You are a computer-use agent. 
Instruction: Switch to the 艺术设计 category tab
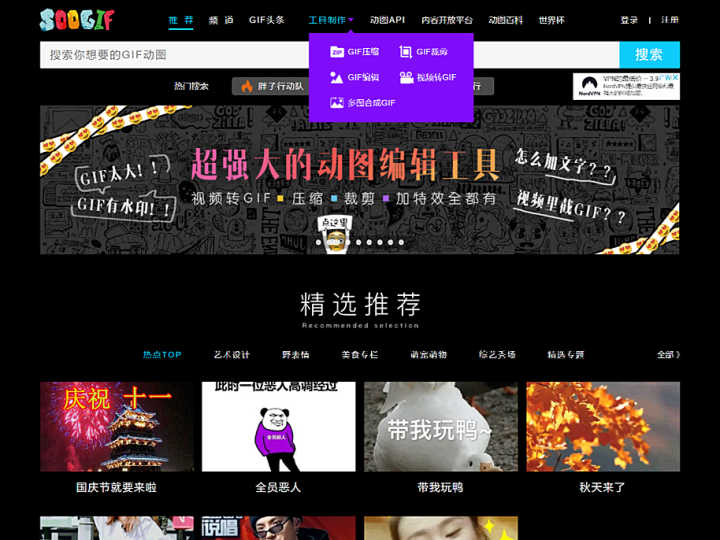coord(231,354)
